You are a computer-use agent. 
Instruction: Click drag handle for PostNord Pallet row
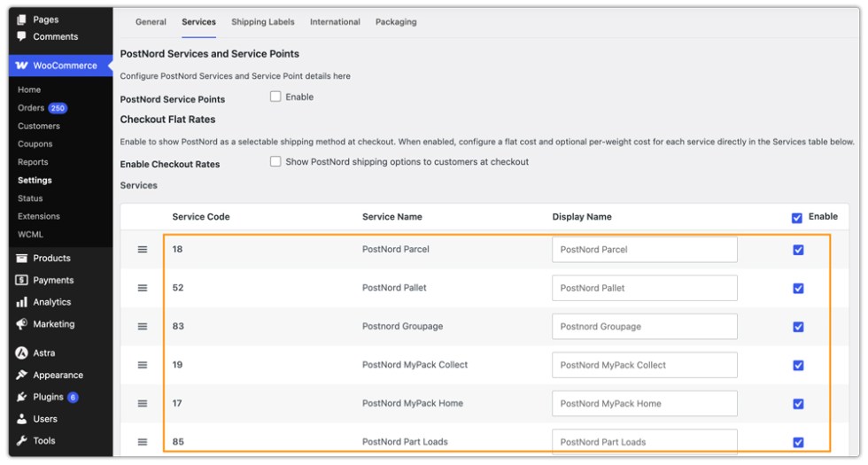[x=143, y=288]
